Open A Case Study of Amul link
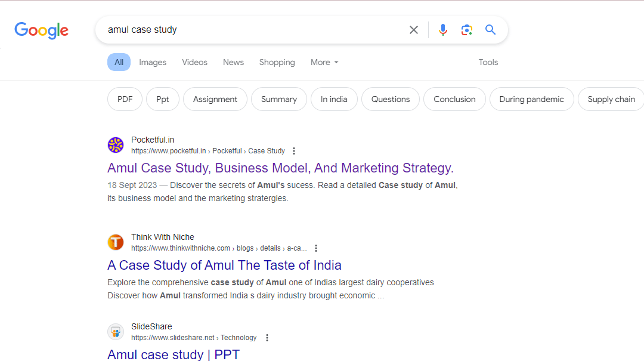The width and height of the screenshot is (644, 361). coord(224,265)
